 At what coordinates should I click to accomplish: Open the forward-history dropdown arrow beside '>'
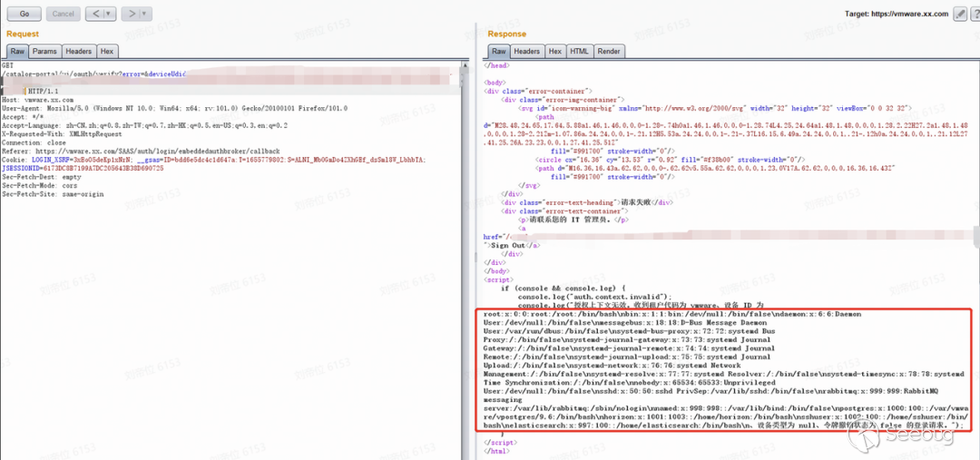coord(144,13)
